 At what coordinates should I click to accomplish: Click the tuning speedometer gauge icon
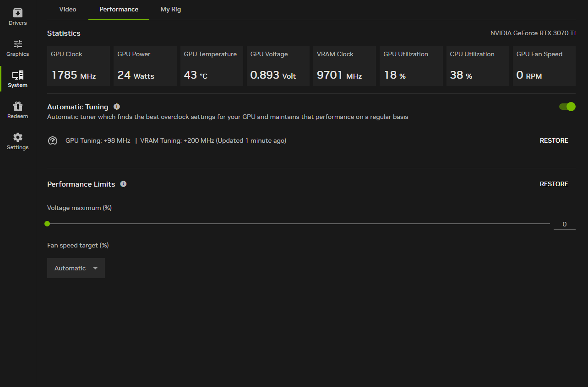pos(53,140)
